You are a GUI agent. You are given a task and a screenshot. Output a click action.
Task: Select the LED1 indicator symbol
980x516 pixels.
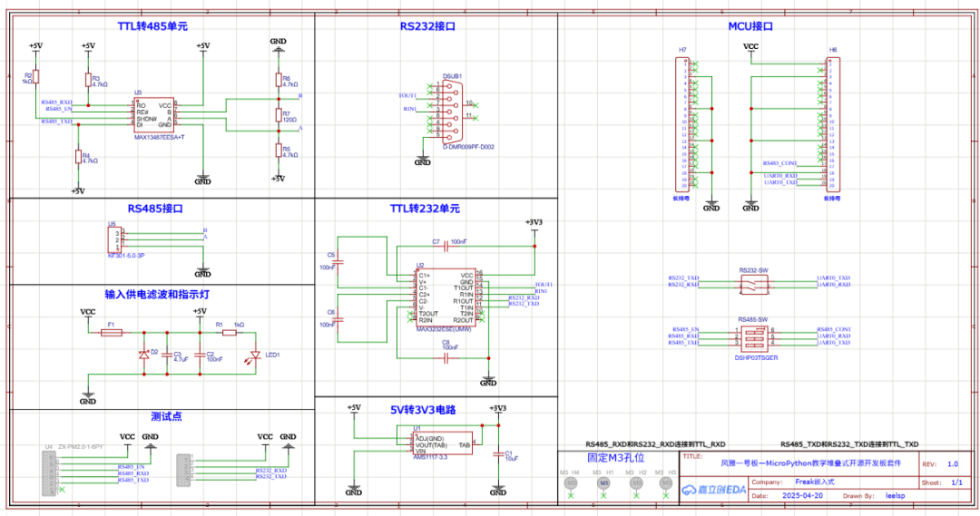click(255, 355)
